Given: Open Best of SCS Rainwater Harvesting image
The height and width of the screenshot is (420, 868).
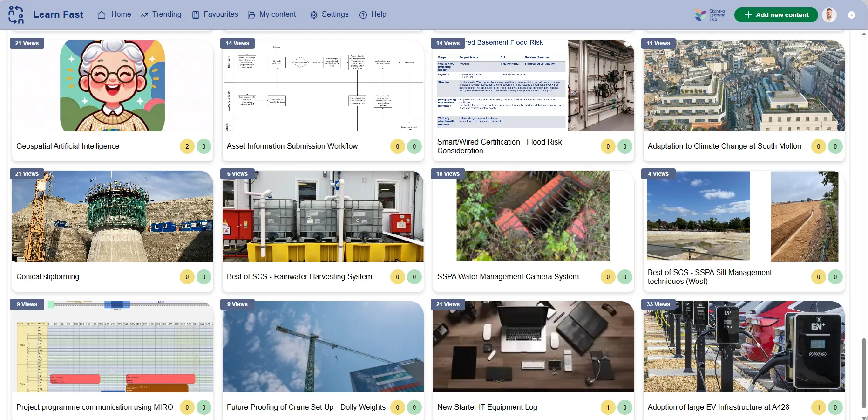Looking at the screenshot, I should [x=323, y=216].
